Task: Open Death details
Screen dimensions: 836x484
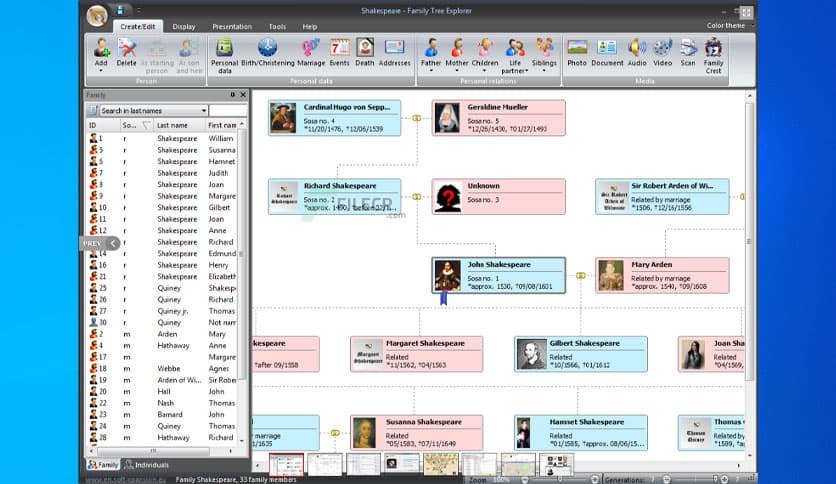Action: pyautogui.click(x=365, y=52)
